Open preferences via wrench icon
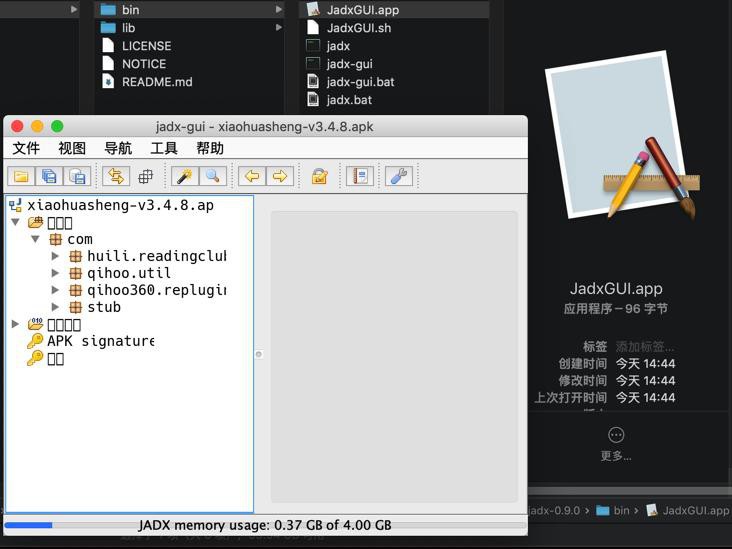 click(399, 176)
